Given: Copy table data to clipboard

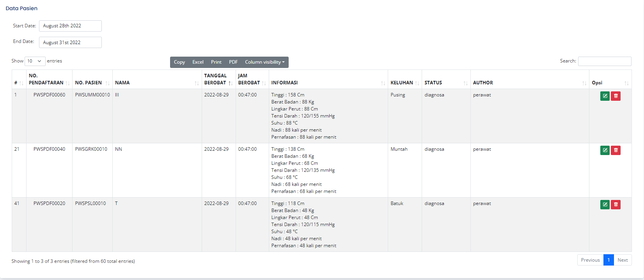Looking at the screenshot, I should pyautogui.click(x=179, y=62).
